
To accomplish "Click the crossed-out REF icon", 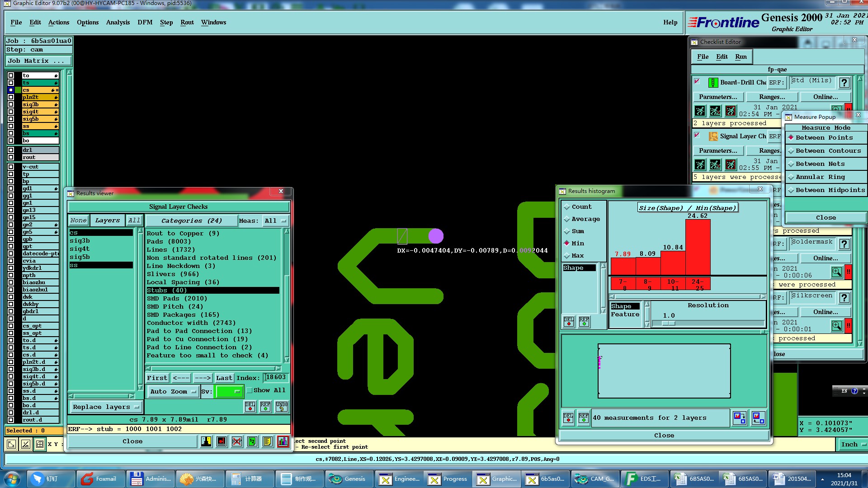I will pyautogui.click(x=237, y=441).
